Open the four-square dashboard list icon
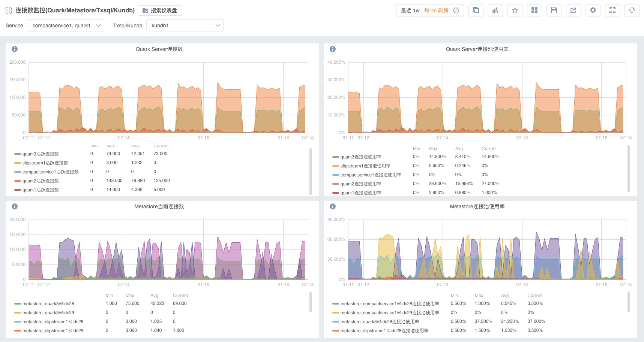This screenshot has height=342, width=644. (534, 10)
